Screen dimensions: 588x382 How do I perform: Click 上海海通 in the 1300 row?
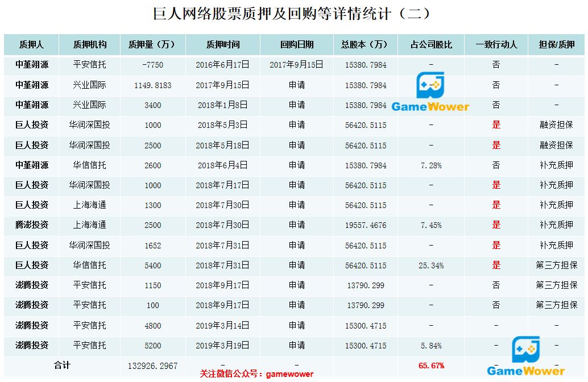coord(90,205)
